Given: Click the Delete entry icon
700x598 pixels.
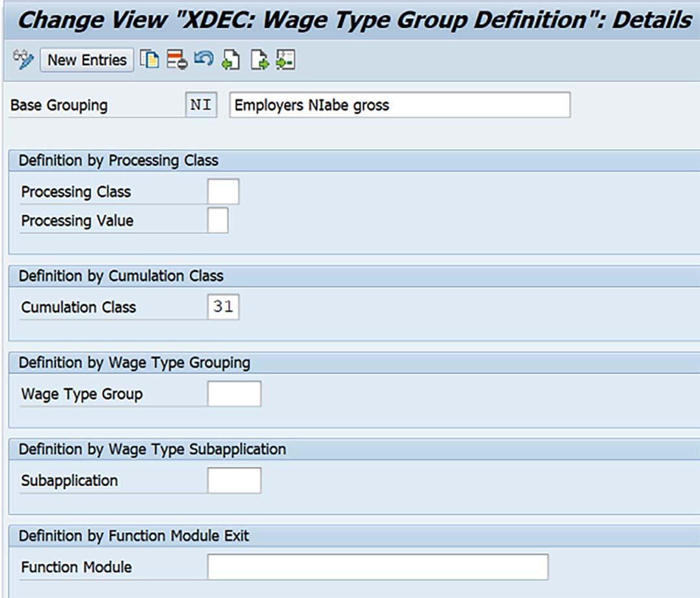Looking at the screenshot, I should 177,60.
